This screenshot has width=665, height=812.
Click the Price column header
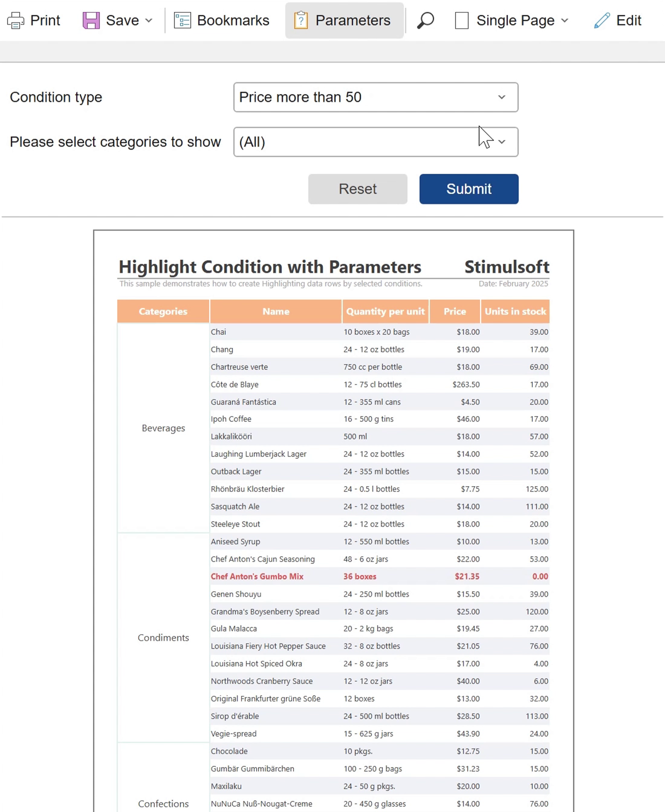pyautogui.click(x=455, y=311)
